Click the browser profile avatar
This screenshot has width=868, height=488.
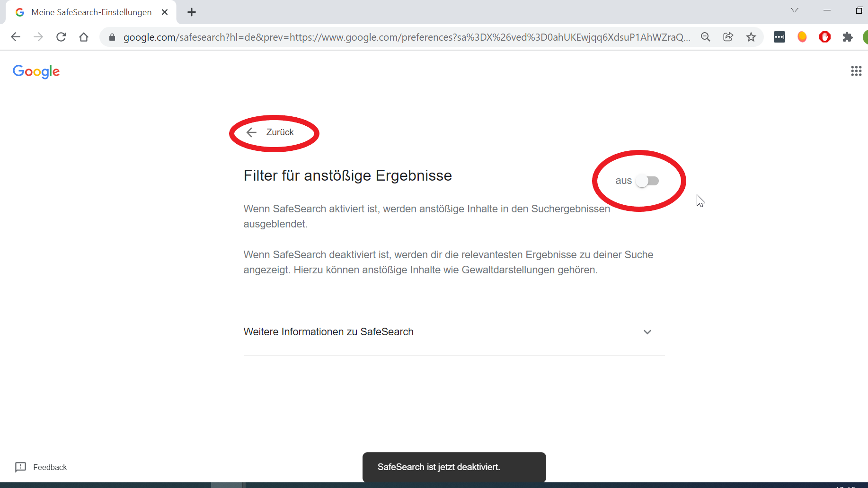[866, 37]
